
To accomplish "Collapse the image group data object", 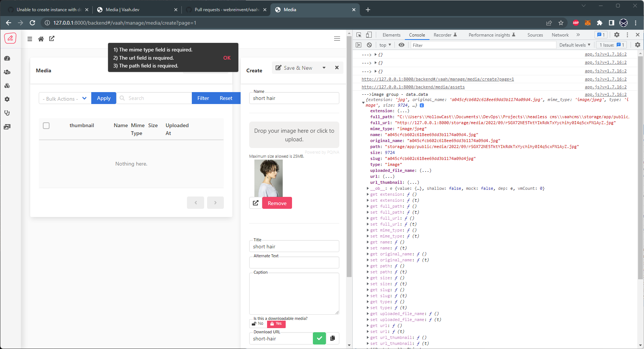I will coord(363,103).
